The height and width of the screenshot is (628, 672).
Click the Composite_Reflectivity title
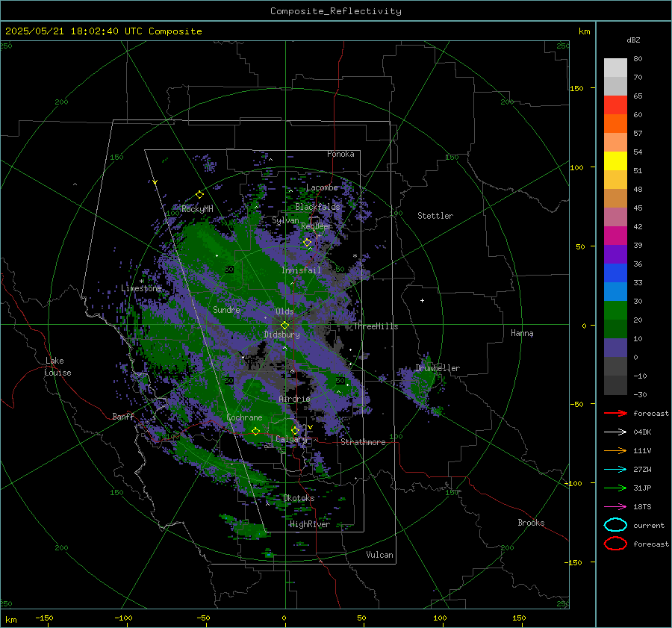(x=336, y=11)
